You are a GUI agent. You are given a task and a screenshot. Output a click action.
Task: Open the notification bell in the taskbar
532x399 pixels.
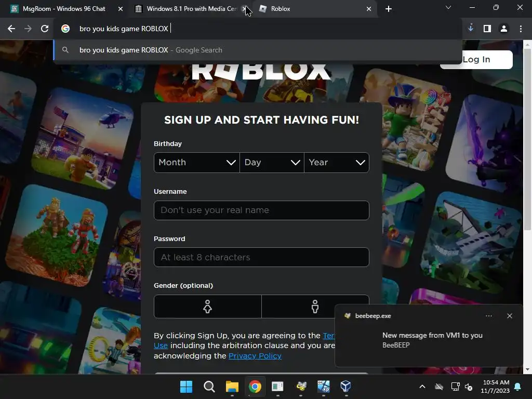(x=518, y=387)
